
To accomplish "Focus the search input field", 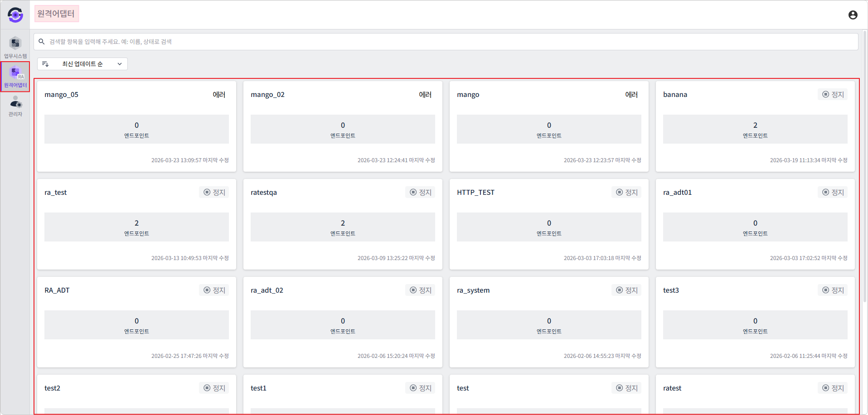I will 446,42.
